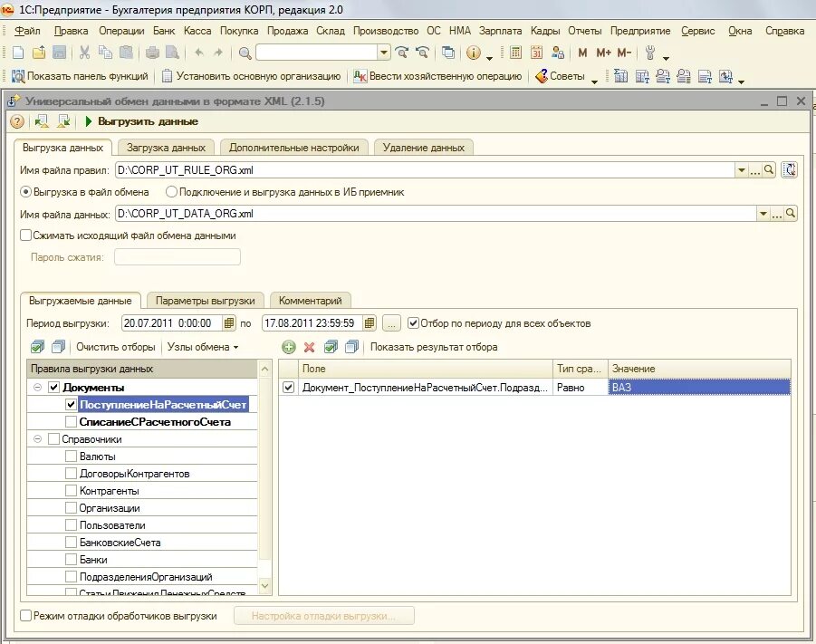Image resolution: width=816 pixels, height=644 pixels.
Task: Click Показать панель функций
Action: (80, 76)
